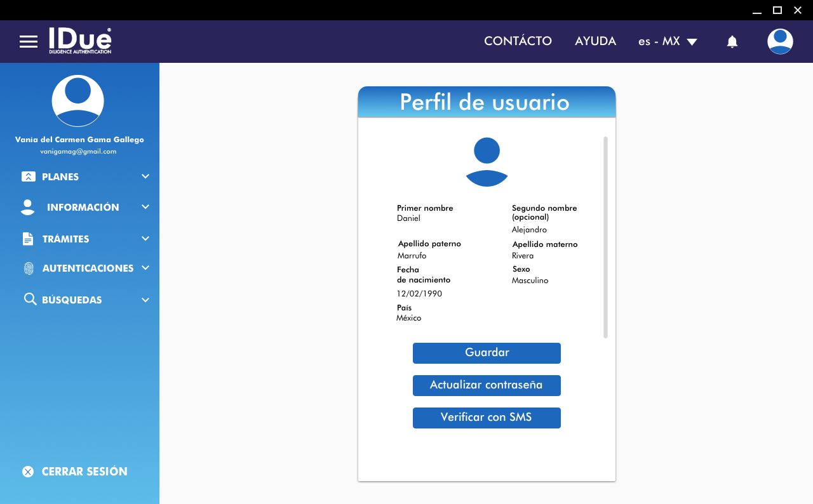Open the es - MX language dropdown
Image resolution: width=813 pixels, height=504 pixels.
[x=668, y=42]
